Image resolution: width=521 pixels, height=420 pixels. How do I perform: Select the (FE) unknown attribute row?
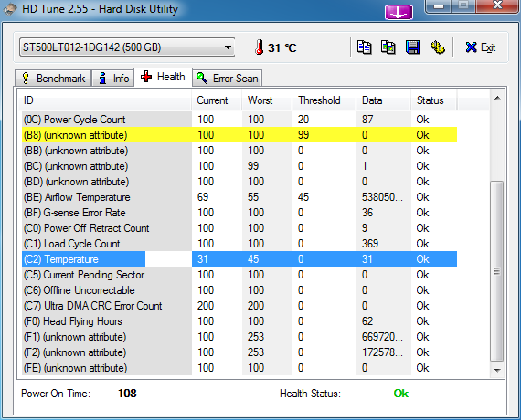pyautogui.click(x=239, y=368)
